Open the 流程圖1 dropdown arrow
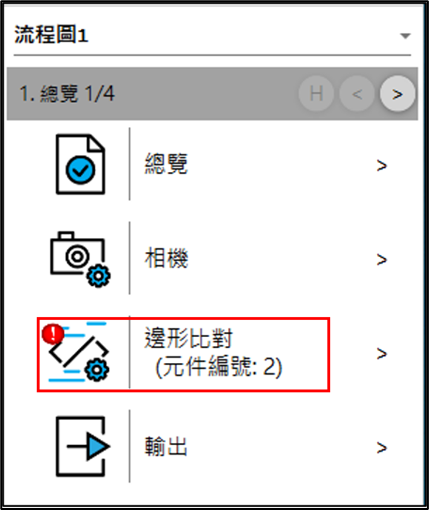This screenshot has width=429, height=510. click(405, 36)
